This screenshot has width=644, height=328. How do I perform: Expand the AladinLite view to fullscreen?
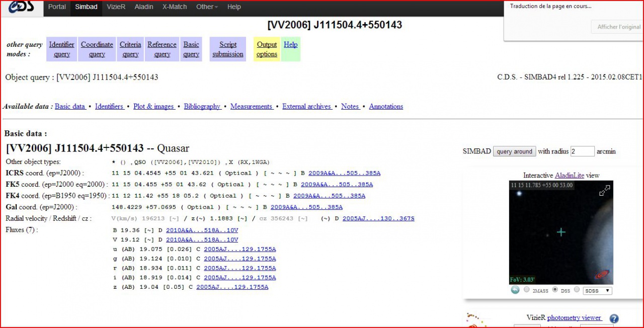click(604, 191)
